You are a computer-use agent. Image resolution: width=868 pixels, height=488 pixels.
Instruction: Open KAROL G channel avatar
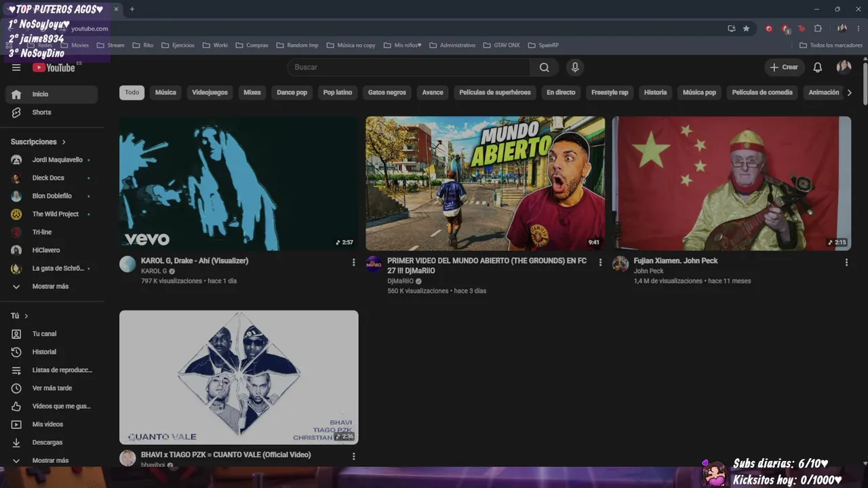tap(127, 264)
